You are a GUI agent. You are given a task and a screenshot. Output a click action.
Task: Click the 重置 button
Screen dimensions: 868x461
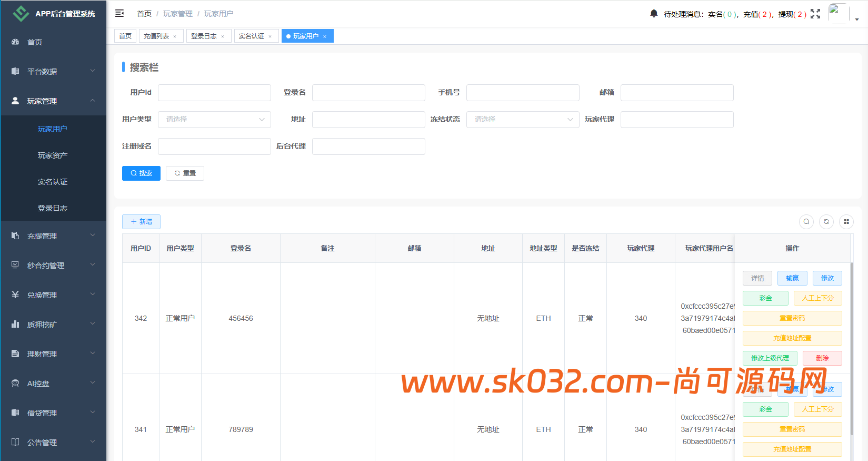click(x=185, y=173)
